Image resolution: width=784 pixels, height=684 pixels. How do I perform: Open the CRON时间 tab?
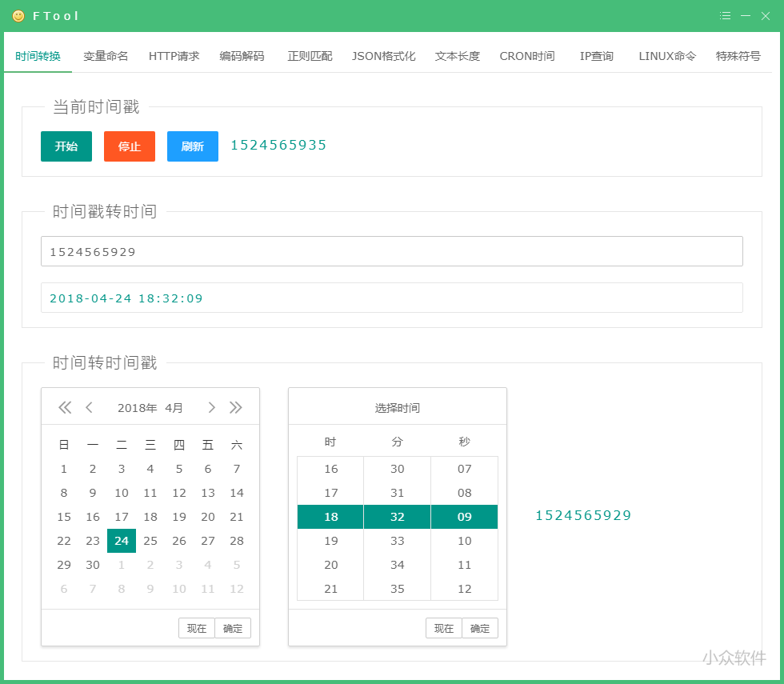pyautogui.click(x=526, y=56)
